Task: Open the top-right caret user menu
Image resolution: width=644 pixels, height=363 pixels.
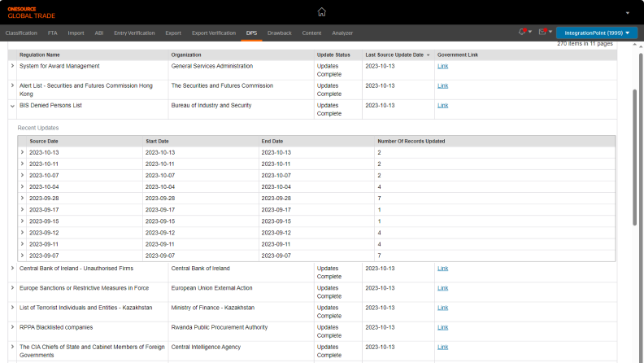Action: (627, 13)
